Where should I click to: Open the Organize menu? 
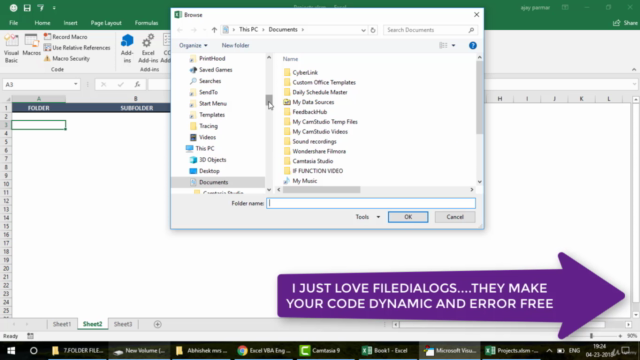point(193,45)
